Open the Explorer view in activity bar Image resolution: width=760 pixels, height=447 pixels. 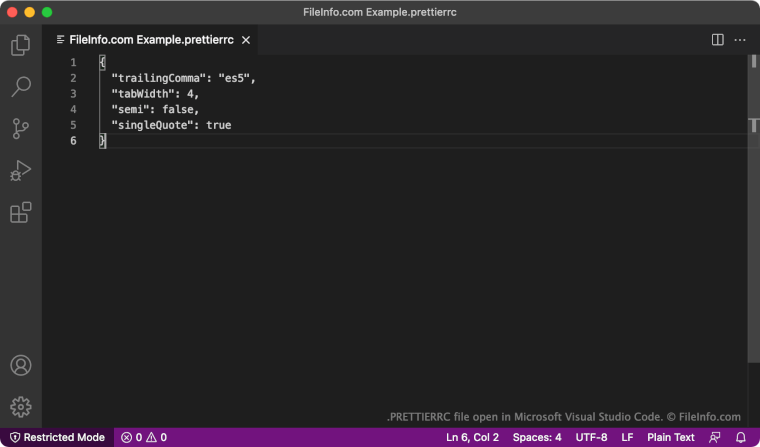(20, 45)
